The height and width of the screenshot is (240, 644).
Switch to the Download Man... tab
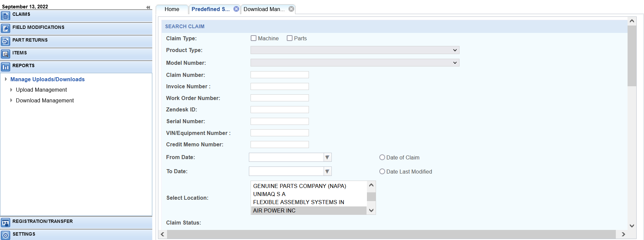pos(264,9)
